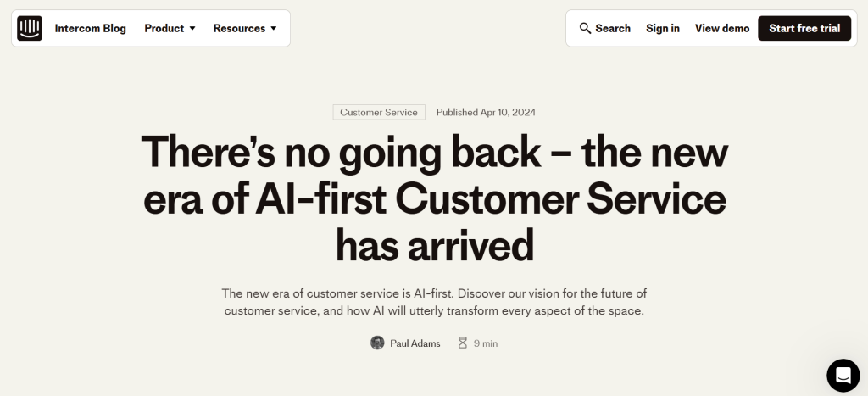Screen dimensions: 868x396
Task: Click Paul Adams' avatar photo
Action: pos(377,343)
